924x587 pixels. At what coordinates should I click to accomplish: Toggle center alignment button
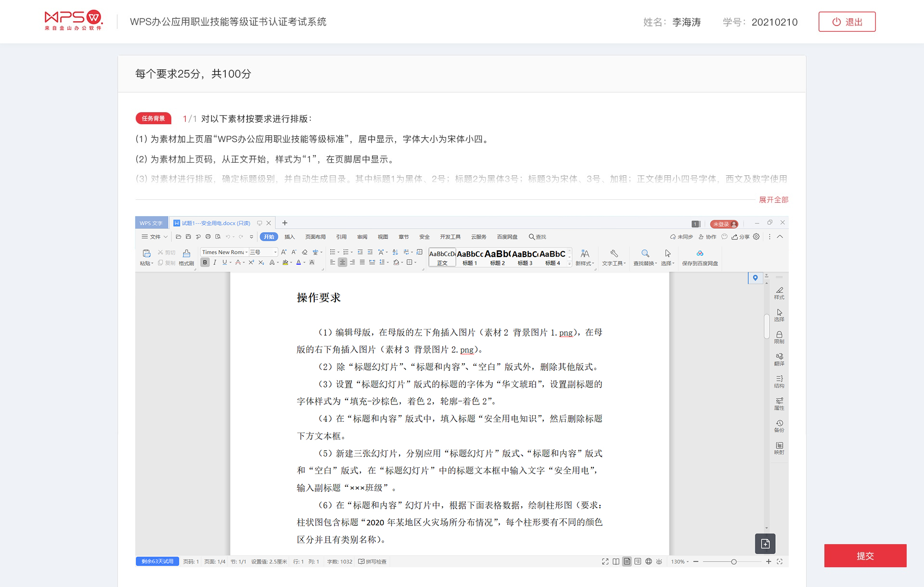pyautogui.click(x=342, y=262)
